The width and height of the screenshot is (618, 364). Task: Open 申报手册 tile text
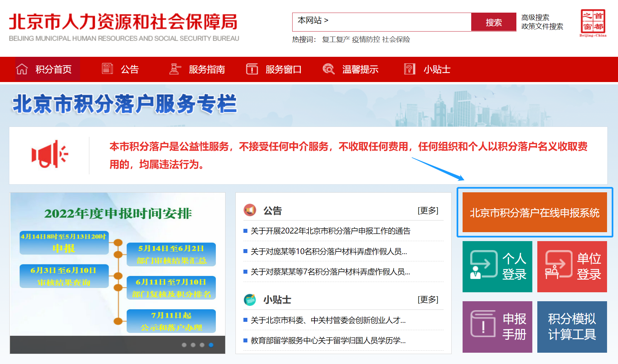click(x=514, y=326)
